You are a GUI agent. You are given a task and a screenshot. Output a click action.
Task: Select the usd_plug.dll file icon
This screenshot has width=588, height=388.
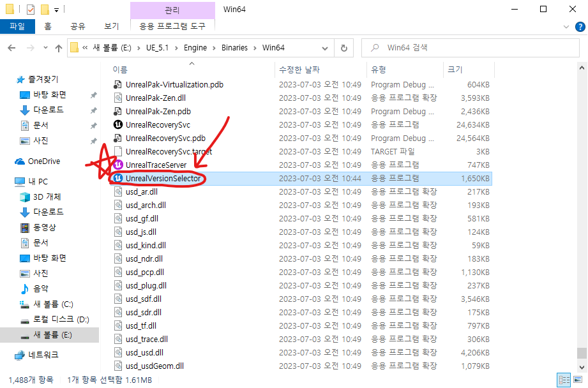(x=118, y=286)
